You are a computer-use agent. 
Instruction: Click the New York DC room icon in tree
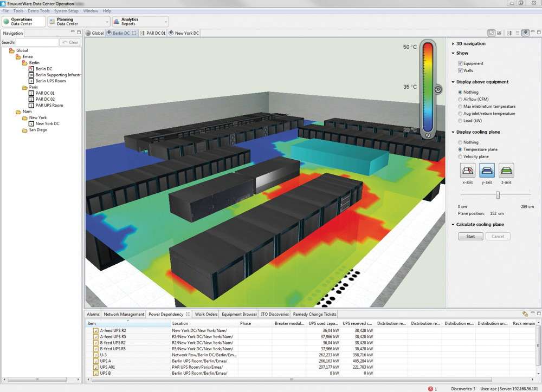point(31,123)
